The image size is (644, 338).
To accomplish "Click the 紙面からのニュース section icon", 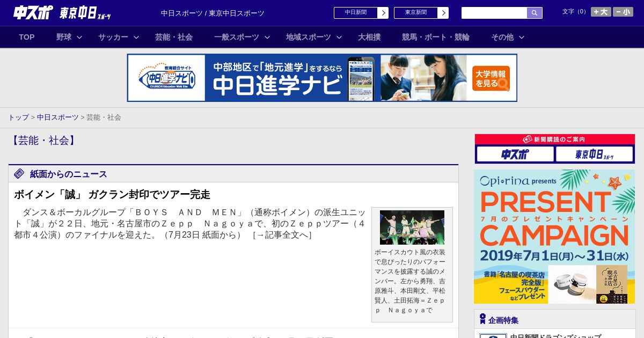I will pos(19,174).
